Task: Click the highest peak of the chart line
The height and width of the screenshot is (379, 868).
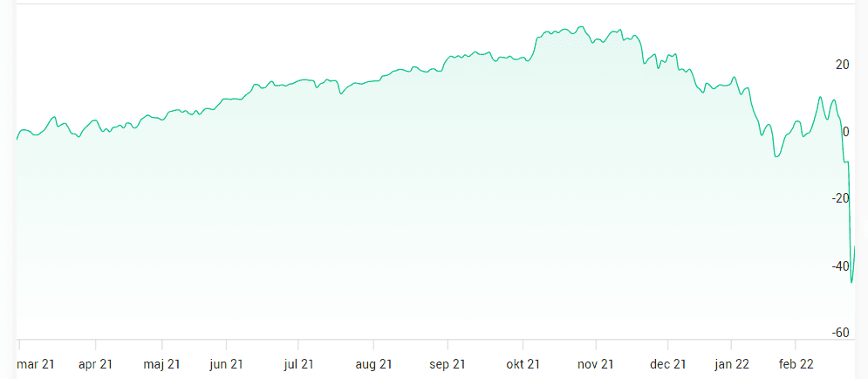Action: point(581,27)
